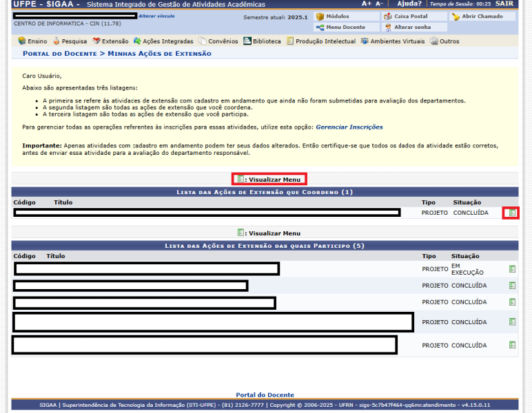Open menu icon for coordinated CONCLUÍDA project
Image resolution: width=532 pixels, height=413 pixels.
point(511,213)
